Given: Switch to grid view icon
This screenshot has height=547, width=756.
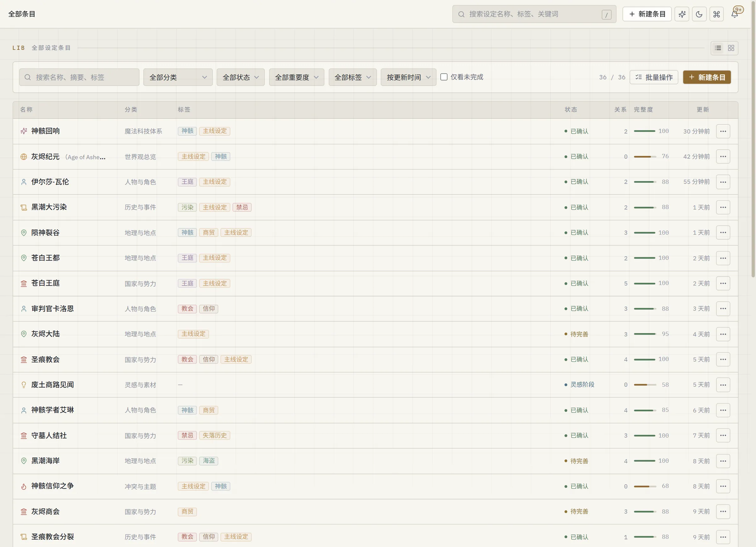Looking at the screenshot, I should (x=731, y=48).
